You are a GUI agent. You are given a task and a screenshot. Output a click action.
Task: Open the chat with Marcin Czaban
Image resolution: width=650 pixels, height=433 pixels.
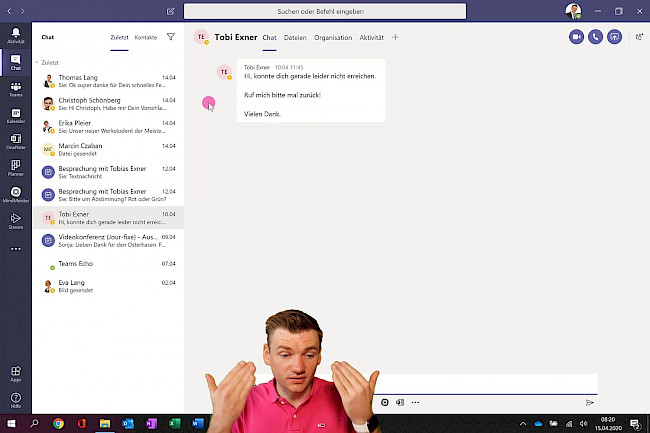(109, 149)
